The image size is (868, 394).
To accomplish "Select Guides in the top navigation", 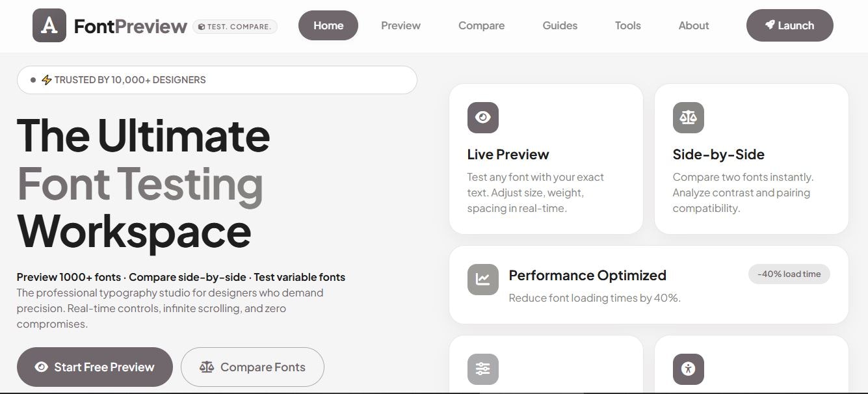I will coord(559,25).
